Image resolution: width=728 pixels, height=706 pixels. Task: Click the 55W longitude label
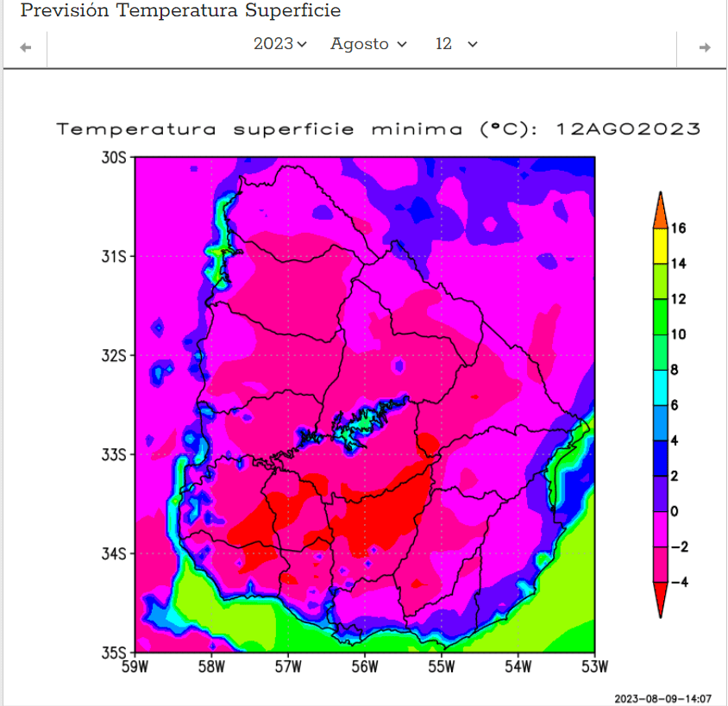[441, 667]
